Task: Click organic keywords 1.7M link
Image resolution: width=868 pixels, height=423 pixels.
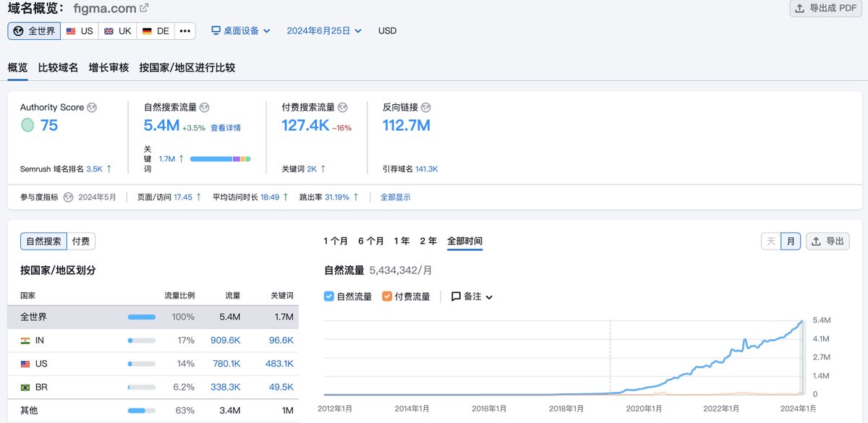Action: pyautogui.click(x=167, y=159)
